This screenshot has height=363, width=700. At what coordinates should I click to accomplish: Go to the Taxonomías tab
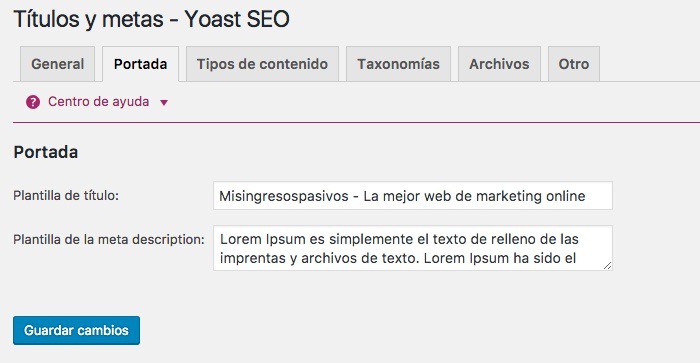pos(398,64)
